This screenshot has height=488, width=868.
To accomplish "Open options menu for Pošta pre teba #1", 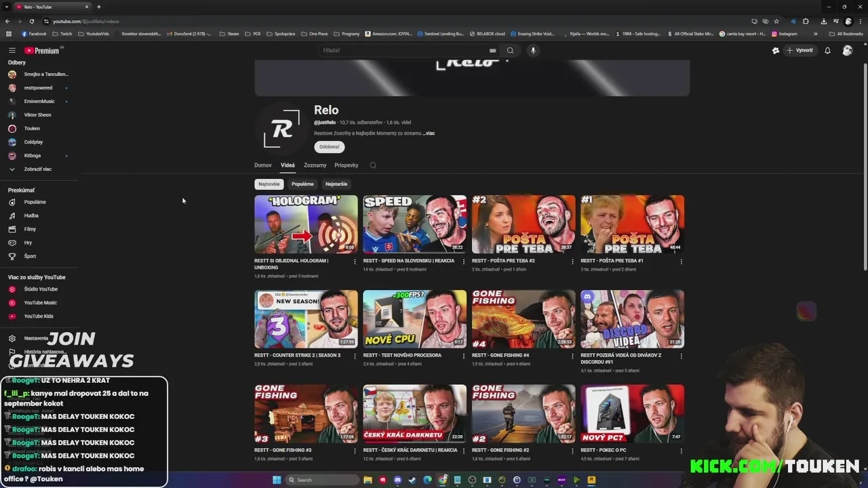I will coord(682,262).
